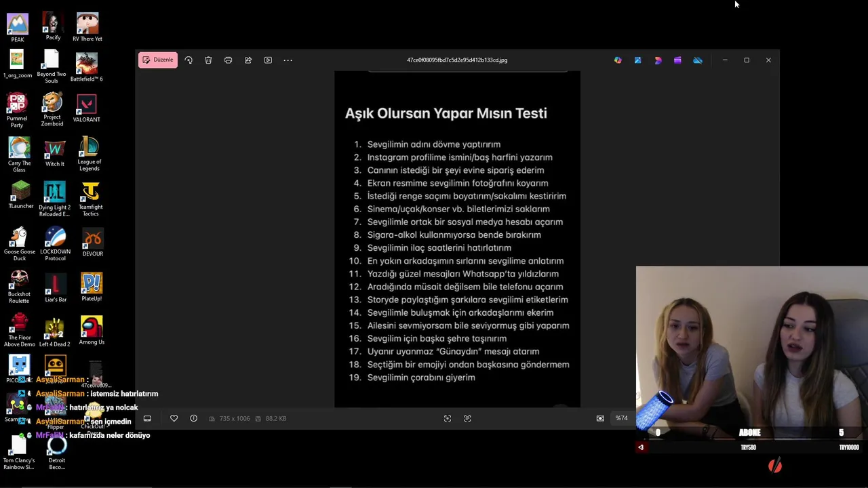Open the PEAK desktop shortcut
Image resolution: width=868 pixels, height=488 pixels.
[x=18, y=28]
